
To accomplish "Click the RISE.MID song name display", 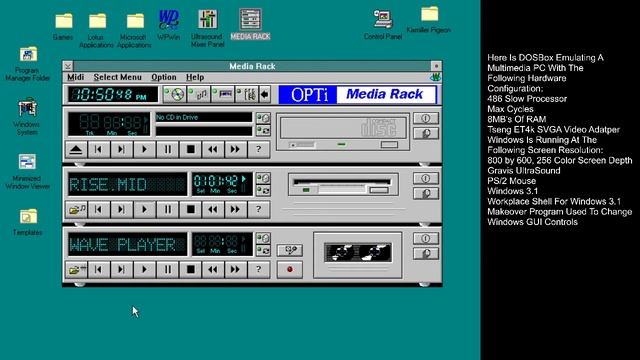I will click(127, 184).
